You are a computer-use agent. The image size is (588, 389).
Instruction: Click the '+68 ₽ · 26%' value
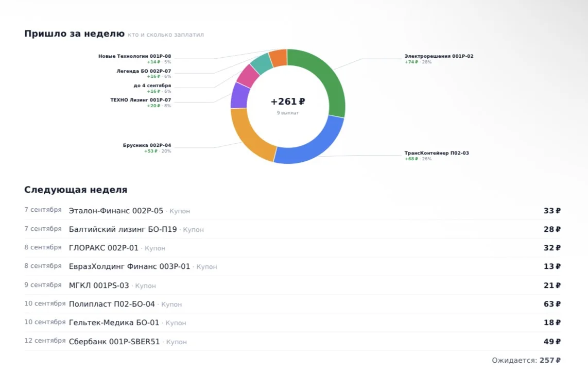point(418,159)
